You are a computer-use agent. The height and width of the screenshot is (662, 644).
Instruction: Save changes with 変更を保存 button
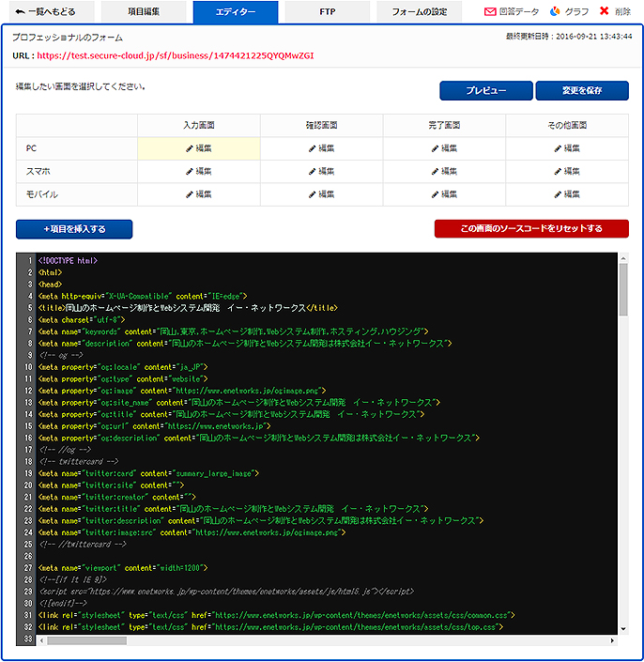pos(582,90)
